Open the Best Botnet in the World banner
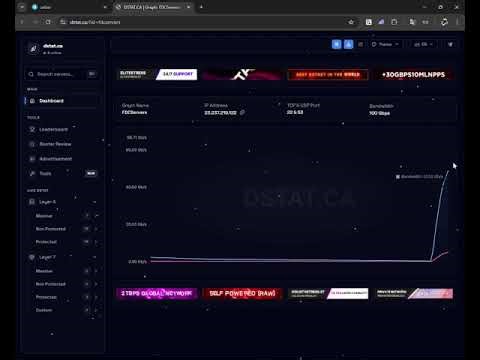Screen dimensions: 480x360 coord(328,74)
